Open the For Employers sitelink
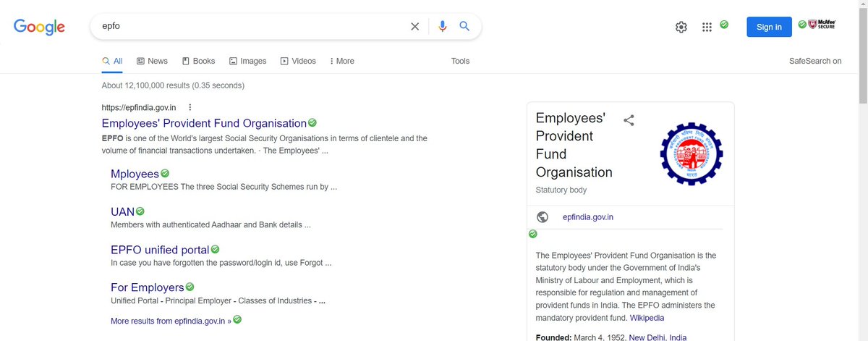This screenshot has width=868, height=341. [148, 287]
